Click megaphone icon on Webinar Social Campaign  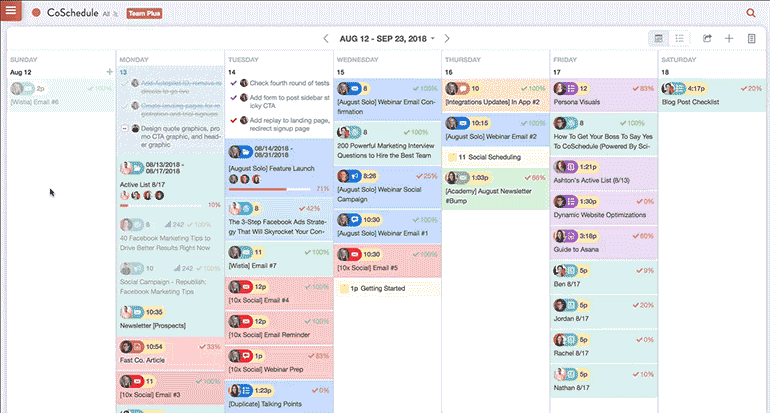click(355, 176)
